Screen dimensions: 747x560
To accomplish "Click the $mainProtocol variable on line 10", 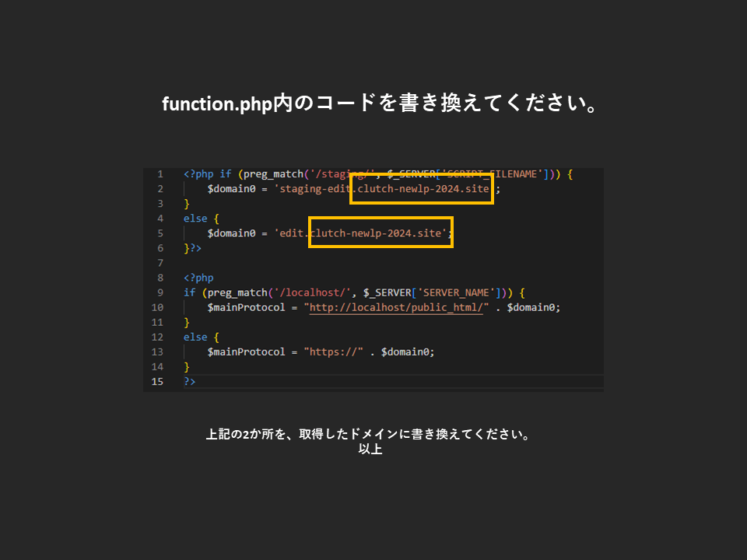I will pyautogui.click(x=246, y=307).
